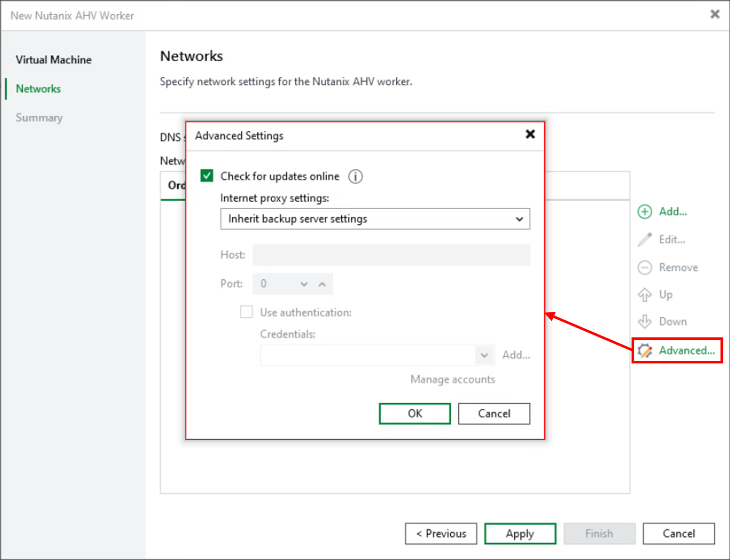Increment the Port value with the up stepper
Image resolution: width=730 pixels, height=560 pixels.
coord(323,284)
